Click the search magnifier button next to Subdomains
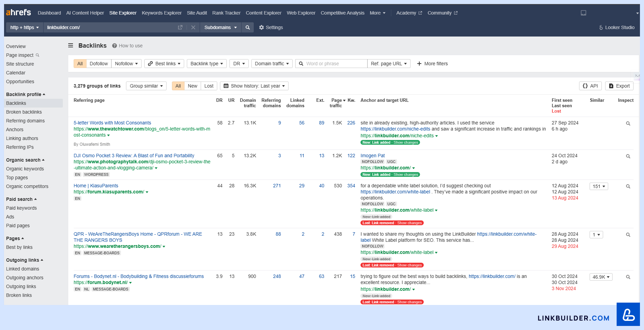The width and height of the screenshot is (644, 330). click(248, 27)
